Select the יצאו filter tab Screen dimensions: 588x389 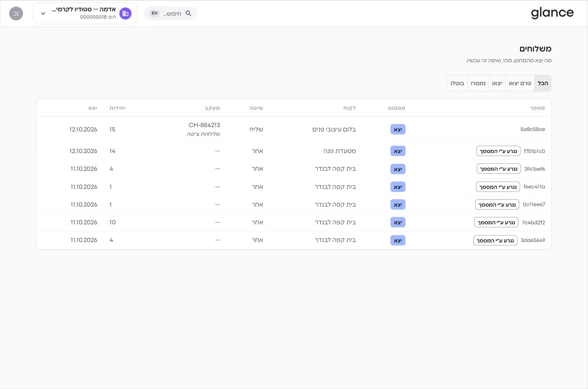(497, 83)
